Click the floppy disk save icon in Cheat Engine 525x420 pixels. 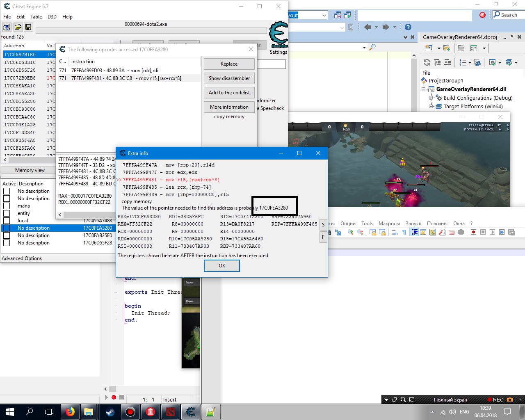(x=28, y=27)
